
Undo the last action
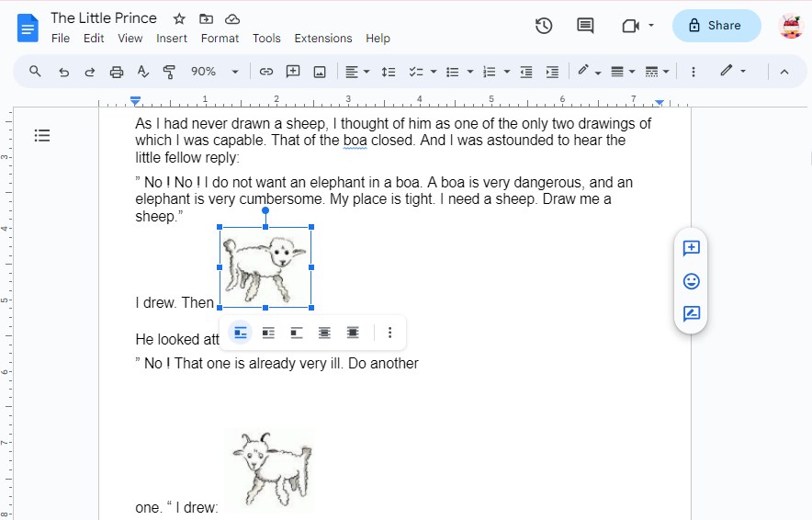[63, 72]
